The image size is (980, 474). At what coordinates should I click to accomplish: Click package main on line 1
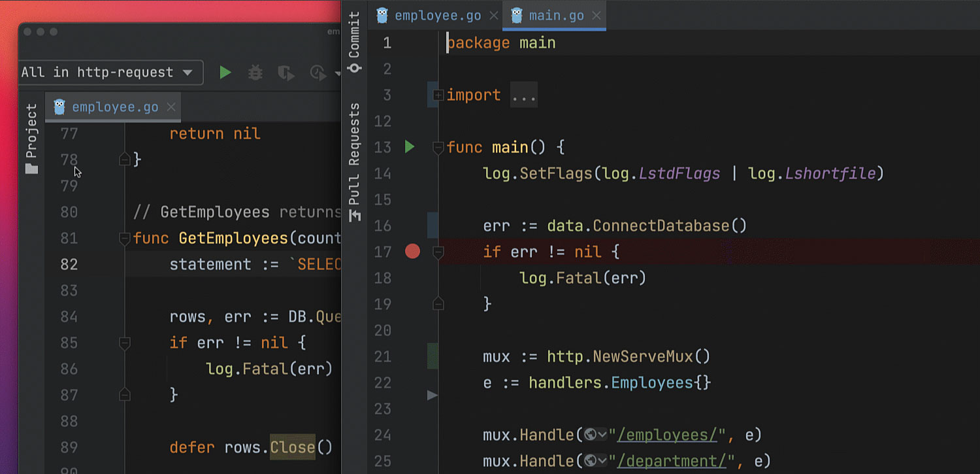(501, 43)
